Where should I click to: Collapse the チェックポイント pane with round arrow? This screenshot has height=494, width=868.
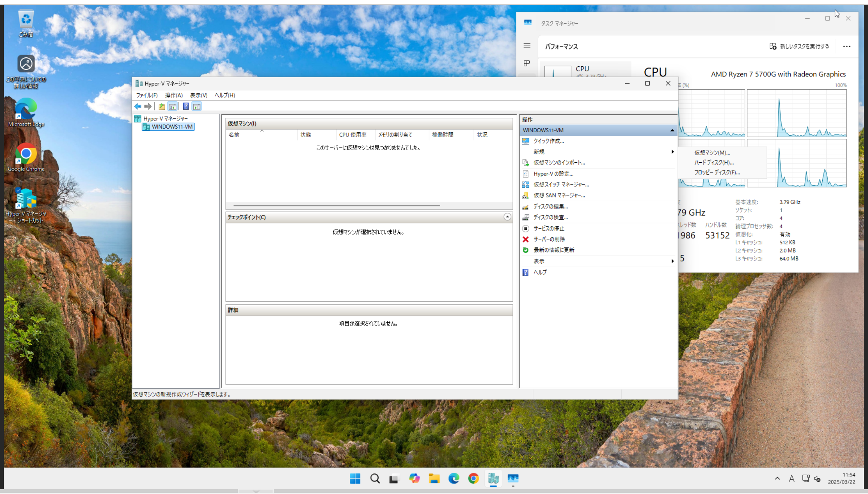pyautogui.click(x=507, y=217)
